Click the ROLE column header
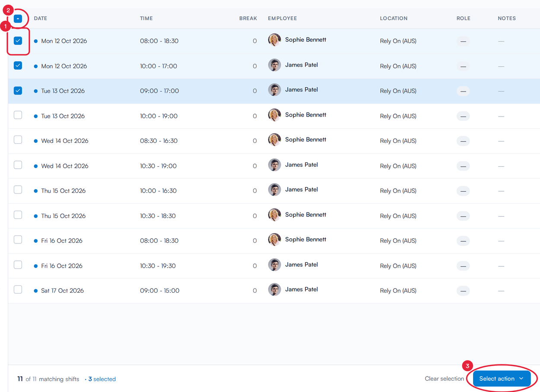This screenshot has width=540, height=392. coord(463,19)
